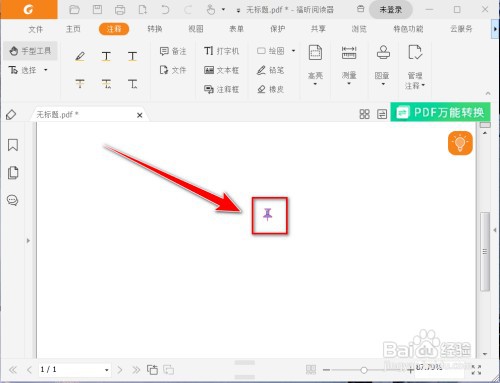
Task: Add a 备注 note annotation
Action: point(173,51)
